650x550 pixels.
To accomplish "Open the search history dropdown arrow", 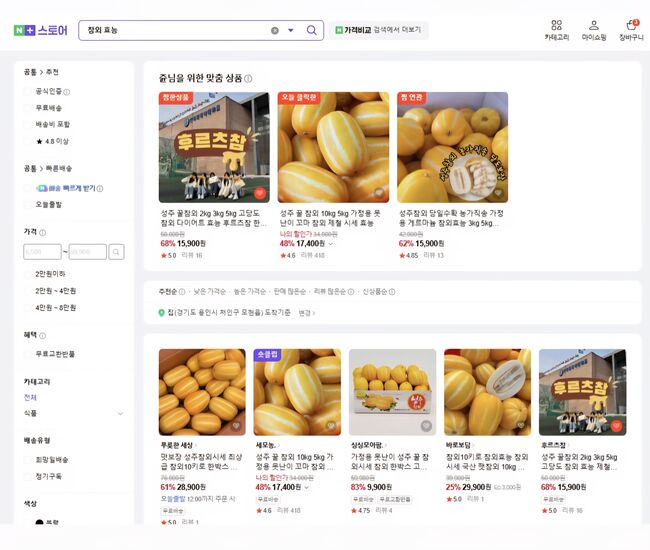I will (x=291, y=30).
